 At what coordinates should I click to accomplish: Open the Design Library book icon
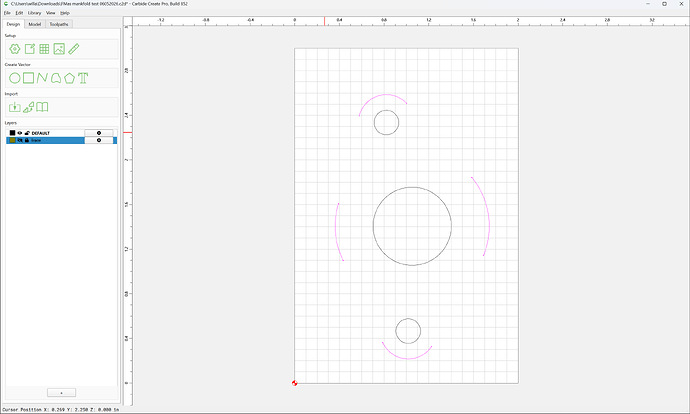point(42,107)
